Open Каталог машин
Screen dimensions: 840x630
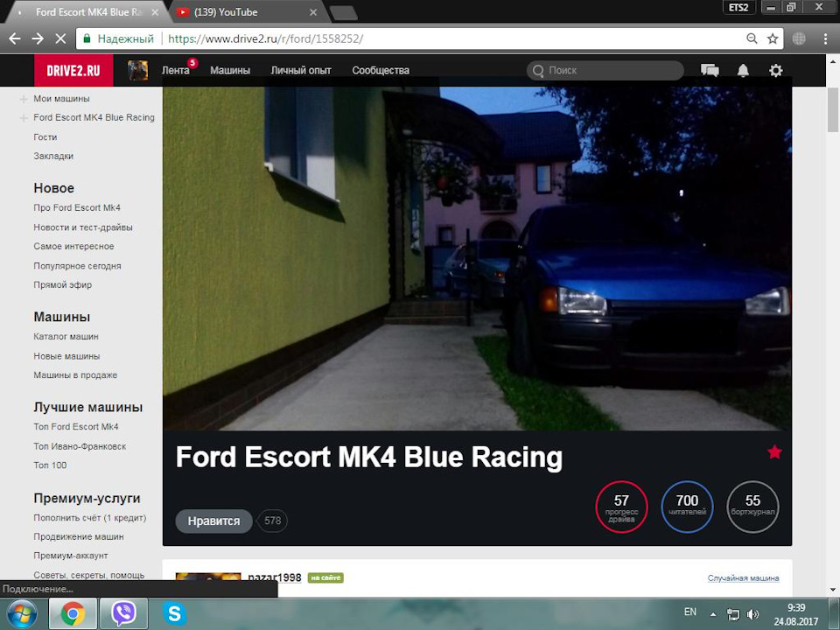click(66, 336)
